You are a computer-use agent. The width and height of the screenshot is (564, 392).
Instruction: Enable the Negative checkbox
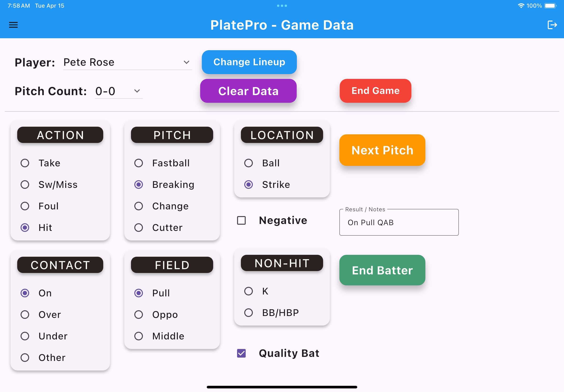point(241,221)
